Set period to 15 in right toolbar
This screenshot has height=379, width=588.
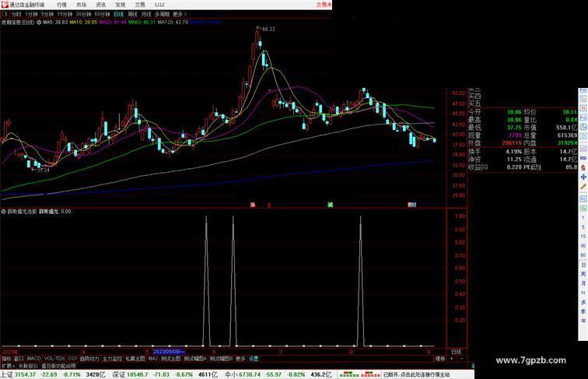point(583,237)
